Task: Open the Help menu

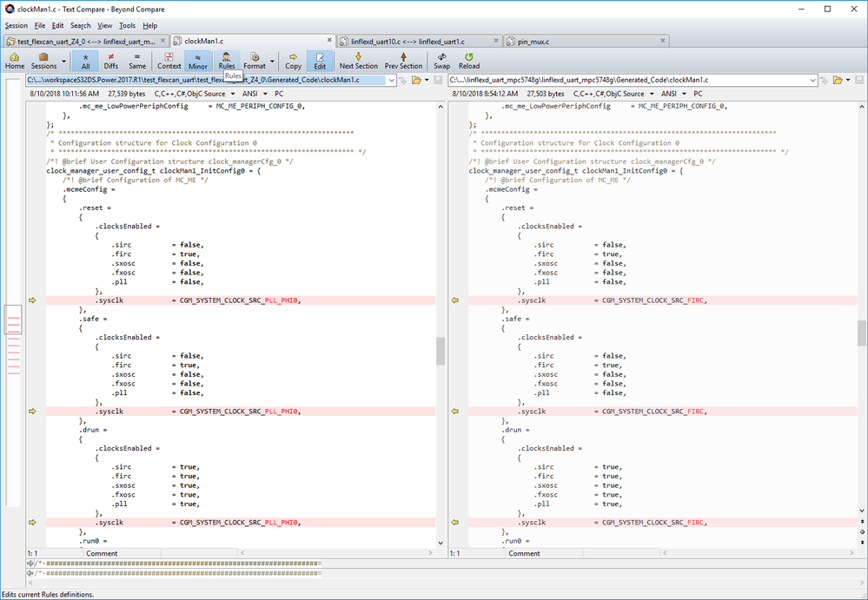Action: point(150,25)
